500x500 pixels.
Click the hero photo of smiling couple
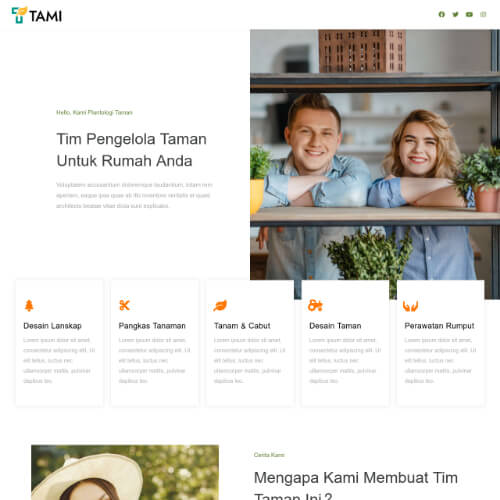pos(375,157)
